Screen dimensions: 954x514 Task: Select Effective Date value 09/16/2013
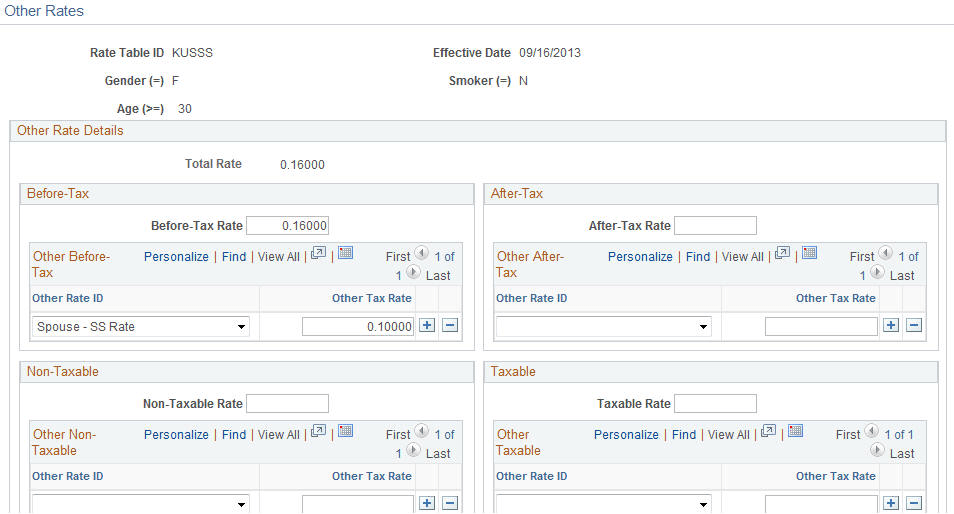[550, 53]
